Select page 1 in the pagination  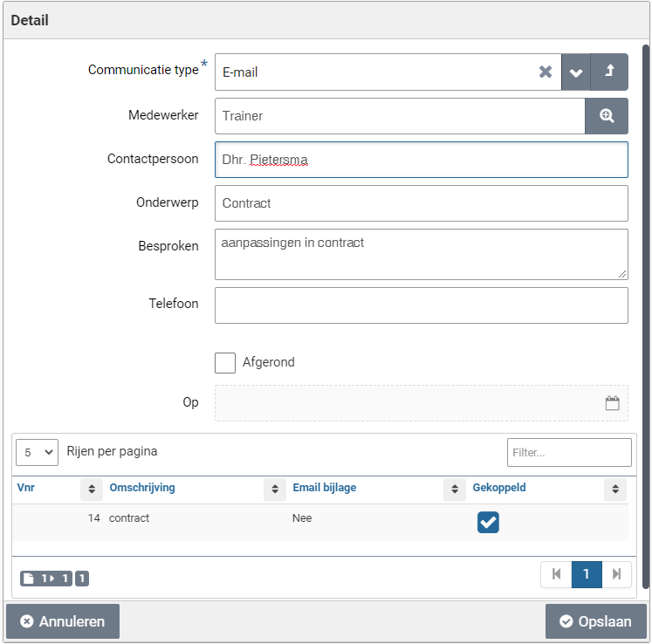[x=587, y=574]
